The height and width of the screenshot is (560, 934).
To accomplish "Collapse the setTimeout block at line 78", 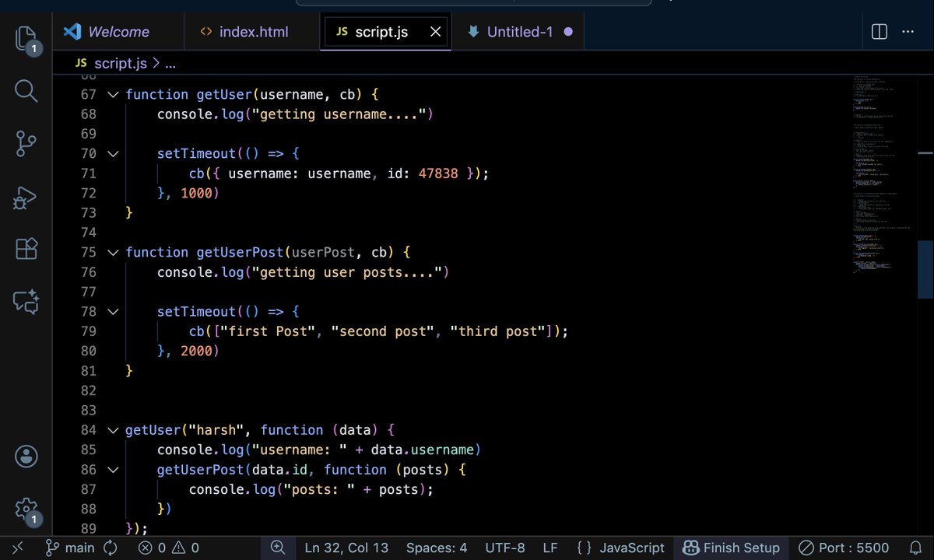I will pyautogui.click(x=113, y=311).
